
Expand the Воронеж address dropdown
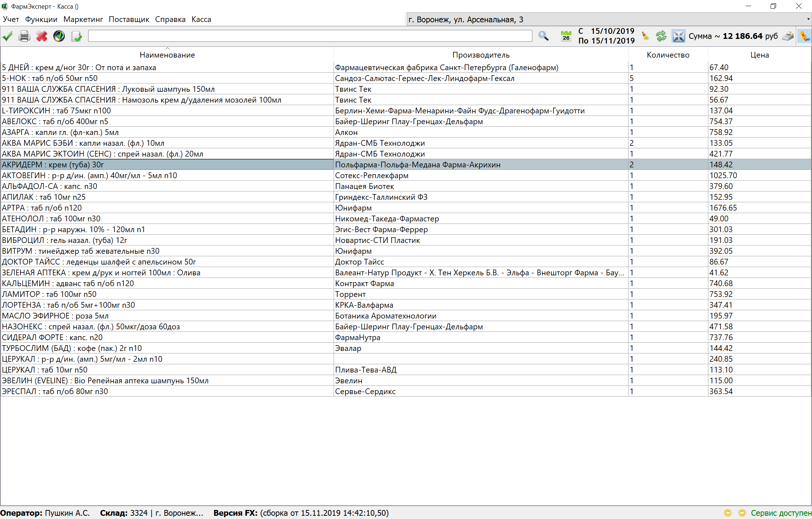808,19
